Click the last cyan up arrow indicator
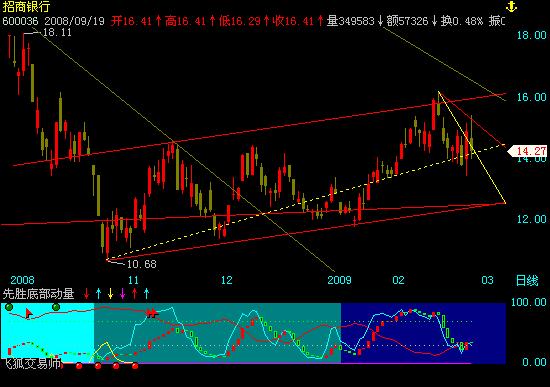 coord(147,294)
